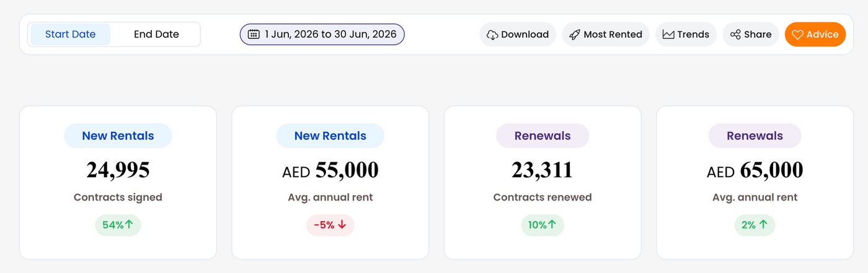Click the heart icon on Advice

coord(798,35)
